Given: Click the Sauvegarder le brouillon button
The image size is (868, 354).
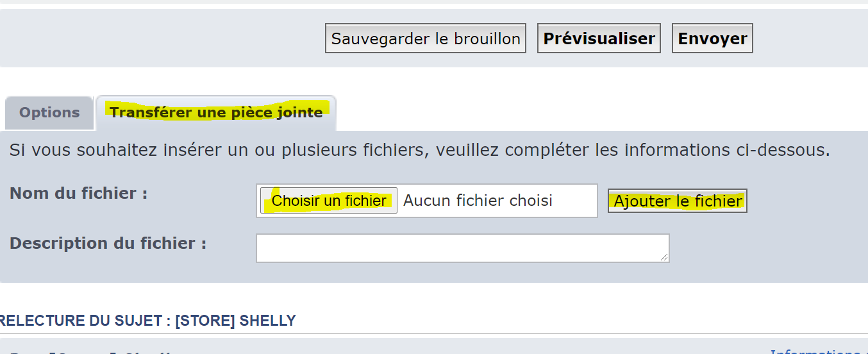Looking at the screenshot, I should [x=425, y=38].
